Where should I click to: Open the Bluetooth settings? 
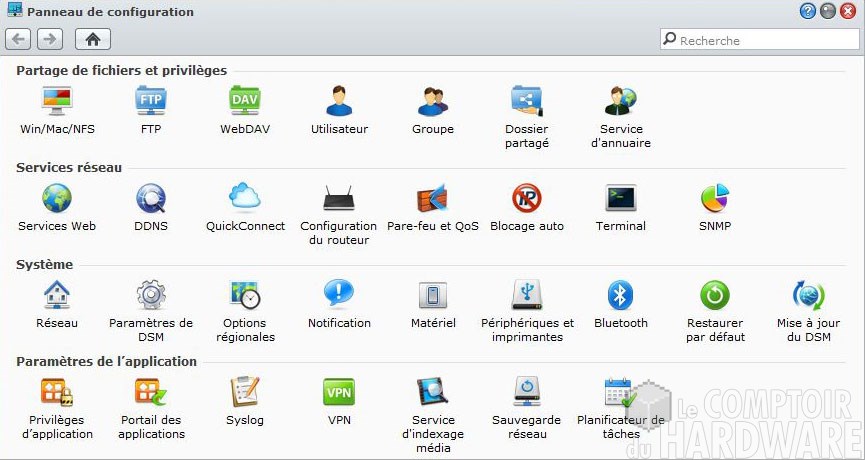coord(621,295)
